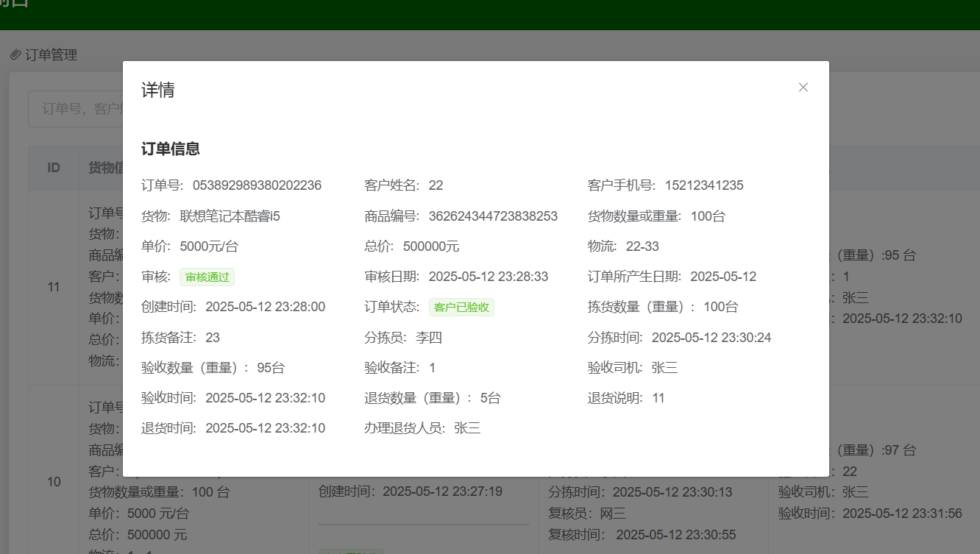980x554 pixels.
Task: Click the 详情 dialog title
Action: click(158, 90)
